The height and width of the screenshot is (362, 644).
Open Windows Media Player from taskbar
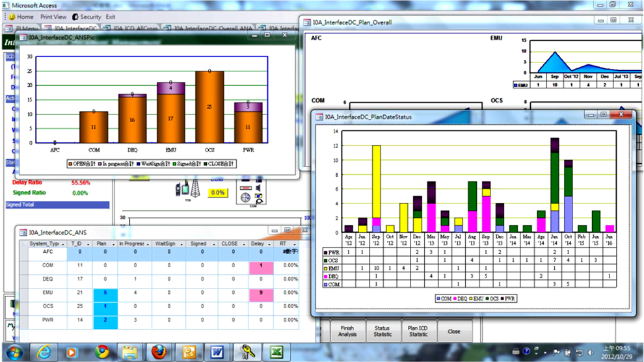pos(72,352)
